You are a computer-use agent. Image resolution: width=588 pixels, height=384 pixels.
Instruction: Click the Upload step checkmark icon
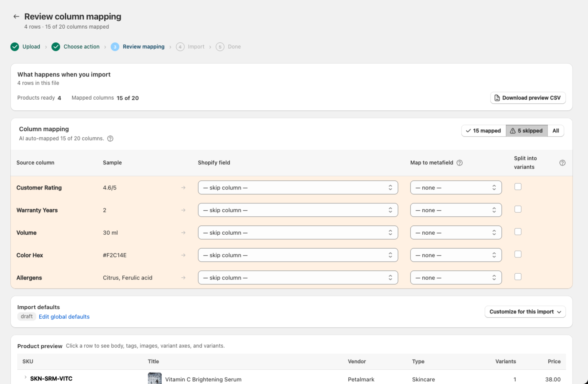coord(15,47)
